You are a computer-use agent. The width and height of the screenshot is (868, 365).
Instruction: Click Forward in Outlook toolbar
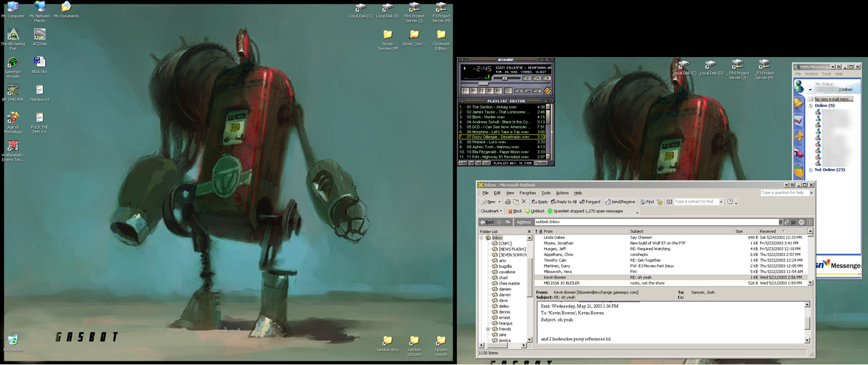[590, 202]
